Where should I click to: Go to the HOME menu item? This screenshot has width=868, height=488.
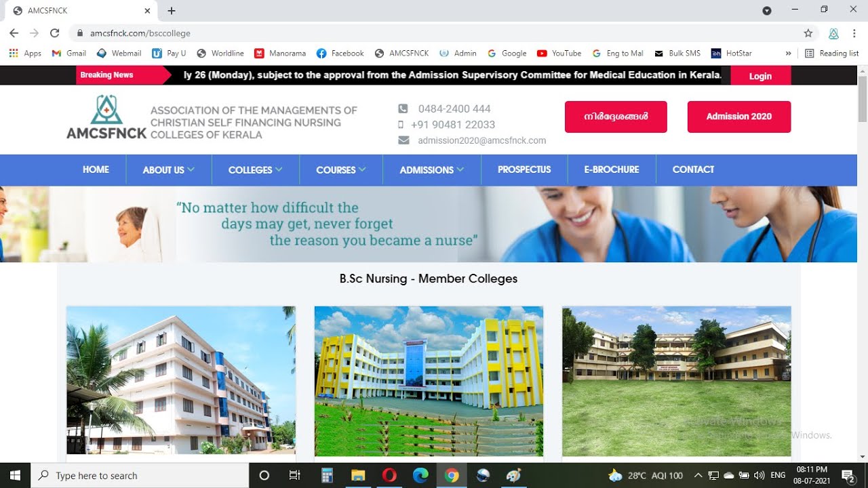coord(96,169)
